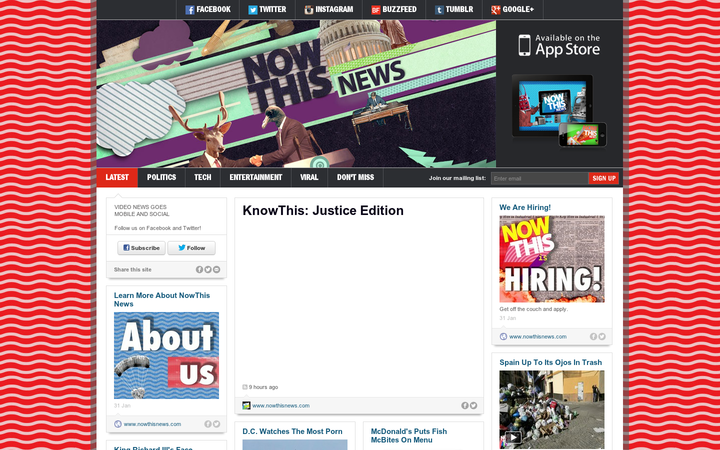Open the BuzzFeed link in top bar

tap(394, 9)
